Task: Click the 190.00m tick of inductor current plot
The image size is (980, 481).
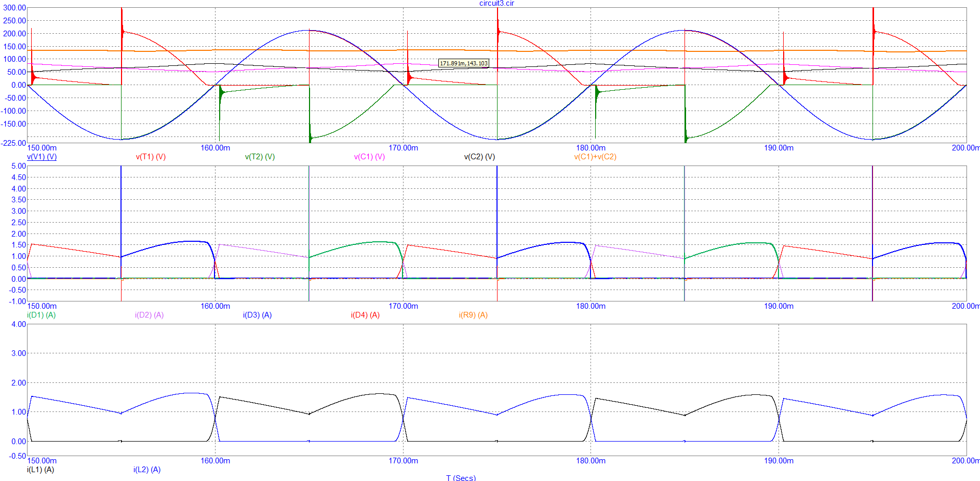Action: point(778,461)
